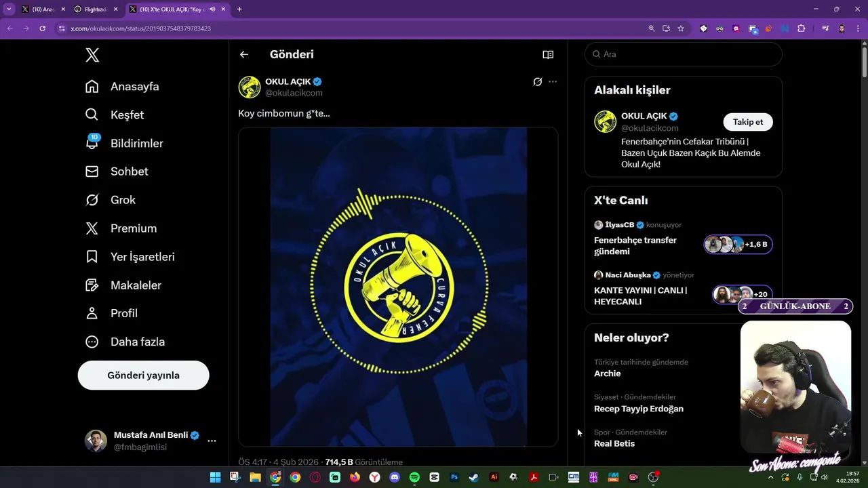Image resolution: width=868 pixels, height=488 pixels.
Task: Click the install app icon in address bar
Action: click(x=666, y=28)
